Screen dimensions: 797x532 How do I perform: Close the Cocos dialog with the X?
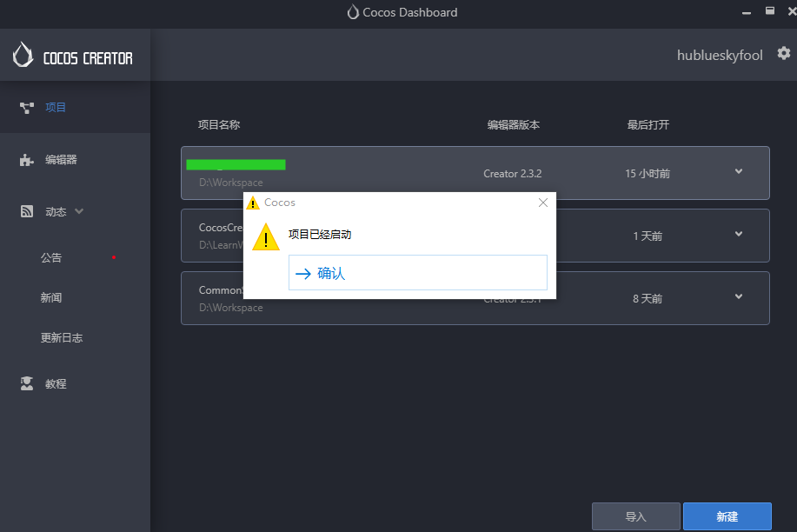tap(543, 203)
